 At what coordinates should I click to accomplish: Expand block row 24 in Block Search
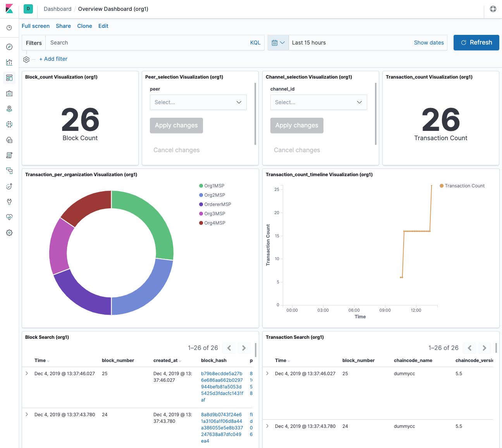point(27,414)
